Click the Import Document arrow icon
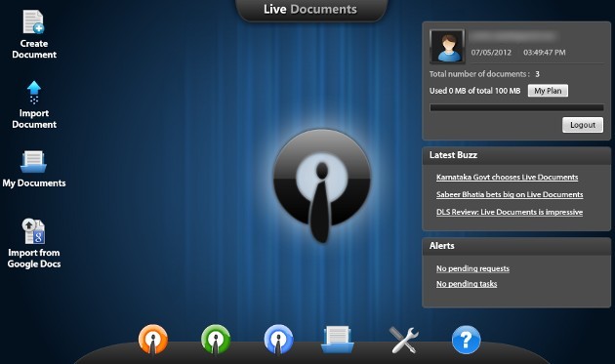This screenshot has height=364, width=615. coord(34,93)
